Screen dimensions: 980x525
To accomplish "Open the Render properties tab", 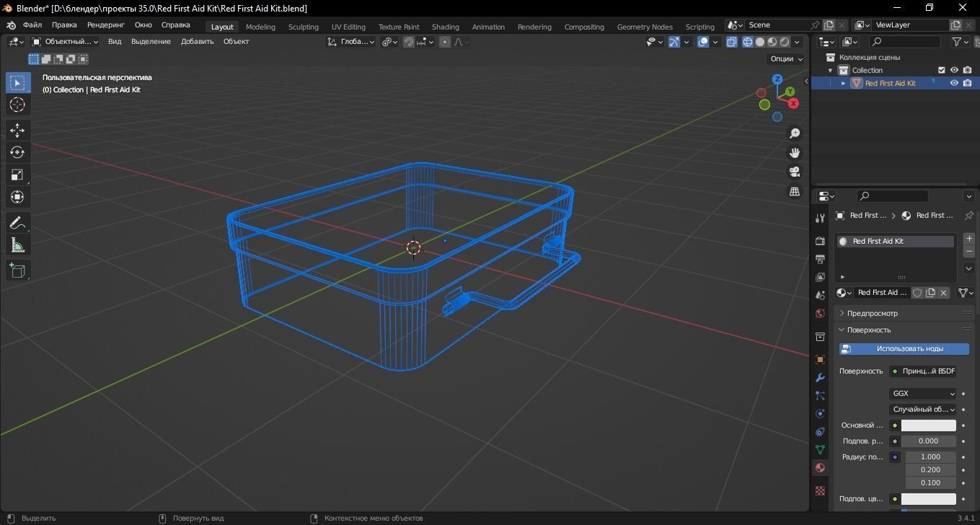I will (x=820, y=241).
